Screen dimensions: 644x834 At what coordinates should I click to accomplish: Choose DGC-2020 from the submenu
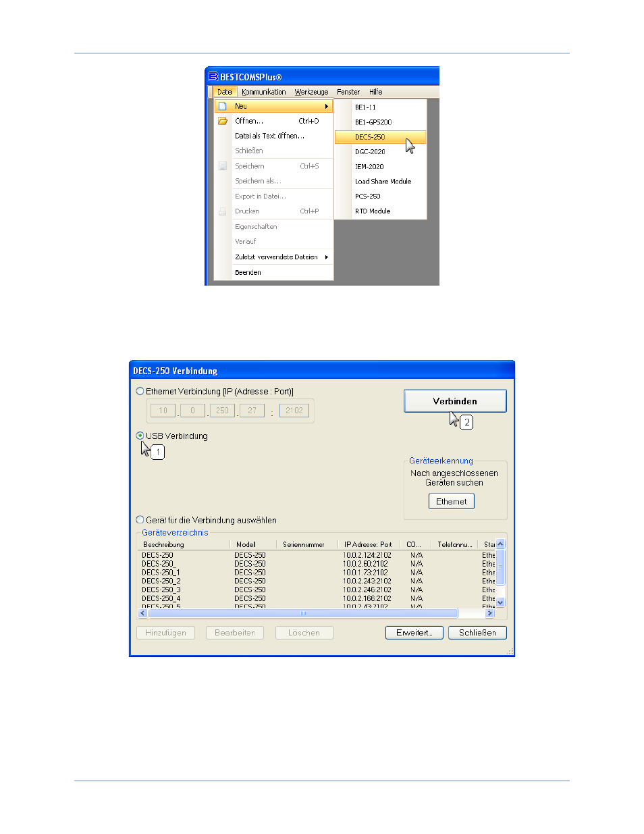point(380,152)
